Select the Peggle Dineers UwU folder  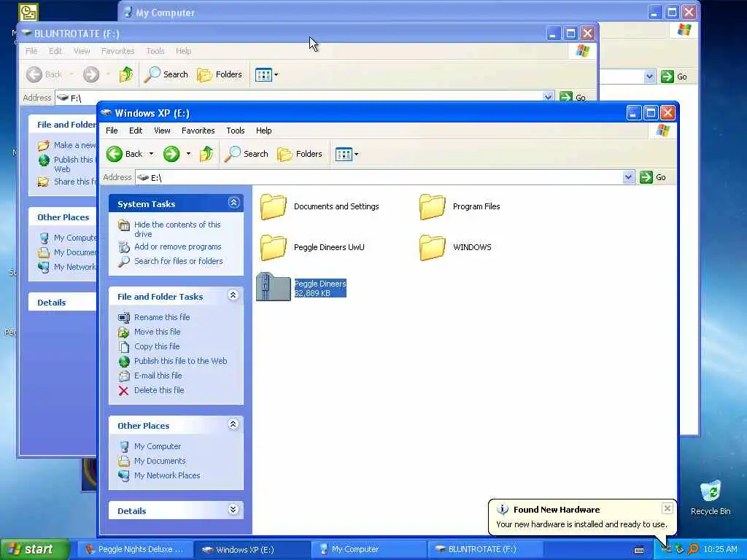pos(312,247)
